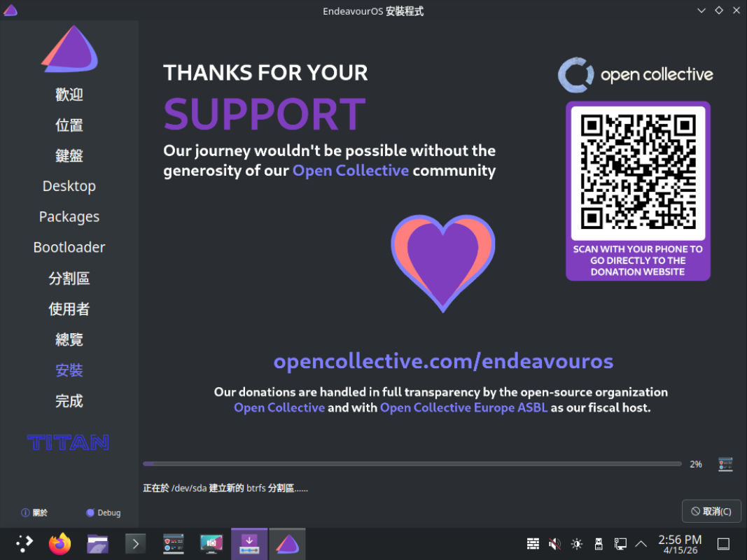The width and height of the screenshot is (747, 560).
Task: Open the KDE application launcher
Action: tap(25, 543)
